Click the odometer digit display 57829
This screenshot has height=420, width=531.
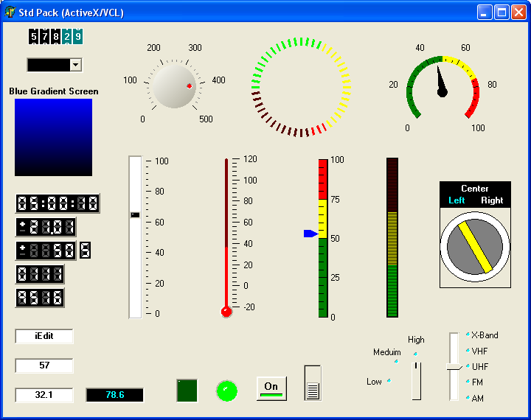click(55, 36)
